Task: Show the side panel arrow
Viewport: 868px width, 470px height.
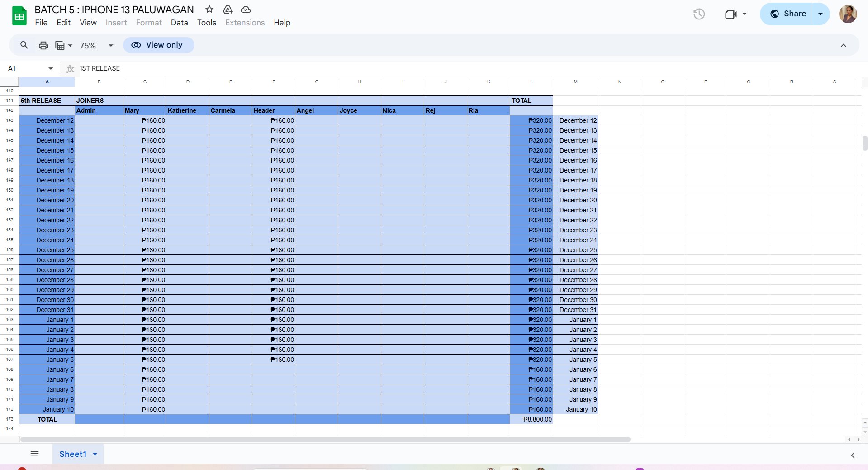Action: pos(853,455)
